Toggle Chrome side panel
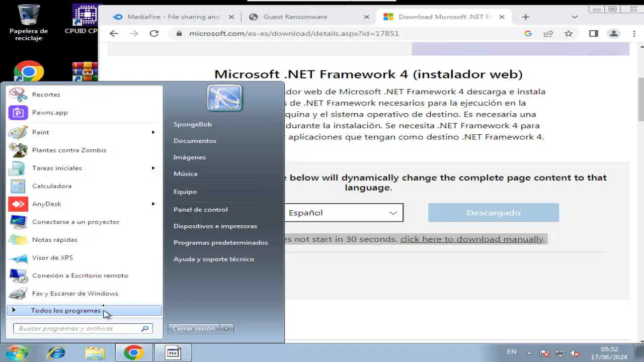 click(x=594, y=34)
